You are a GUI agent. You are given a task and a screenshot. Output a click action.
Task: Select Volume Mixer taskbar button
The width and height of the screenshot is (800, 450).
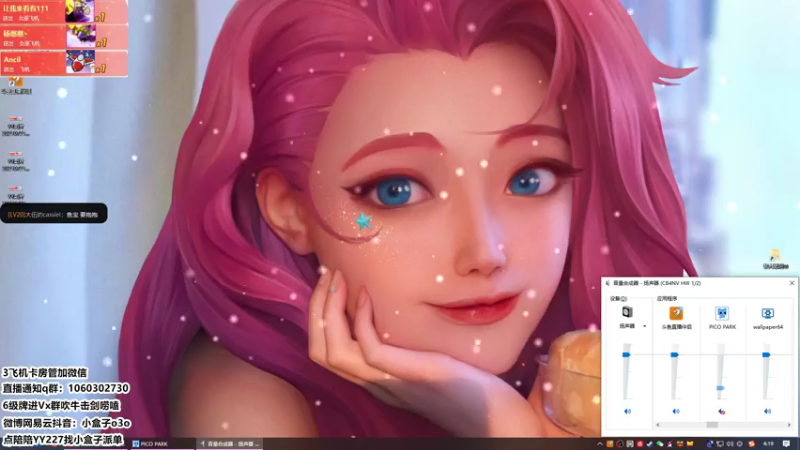click(x=229, y=444)
